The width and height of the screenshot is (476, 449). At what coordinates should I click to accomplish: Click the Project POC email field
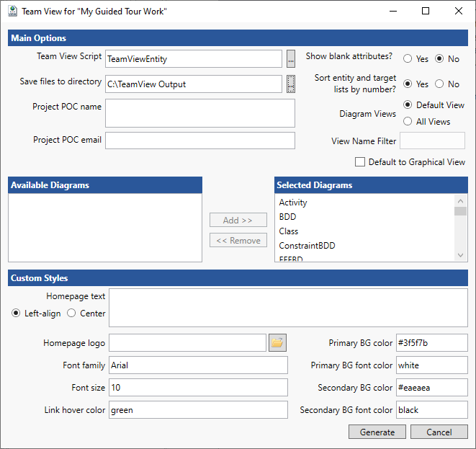[x=200, y=141]
